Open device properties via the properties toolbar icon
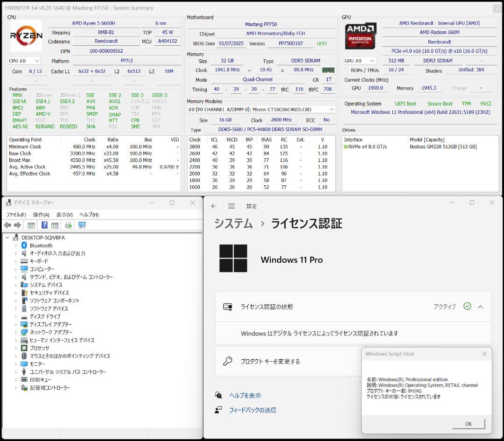The height and width of the screenshot is (441, 504). click(31, 225)
